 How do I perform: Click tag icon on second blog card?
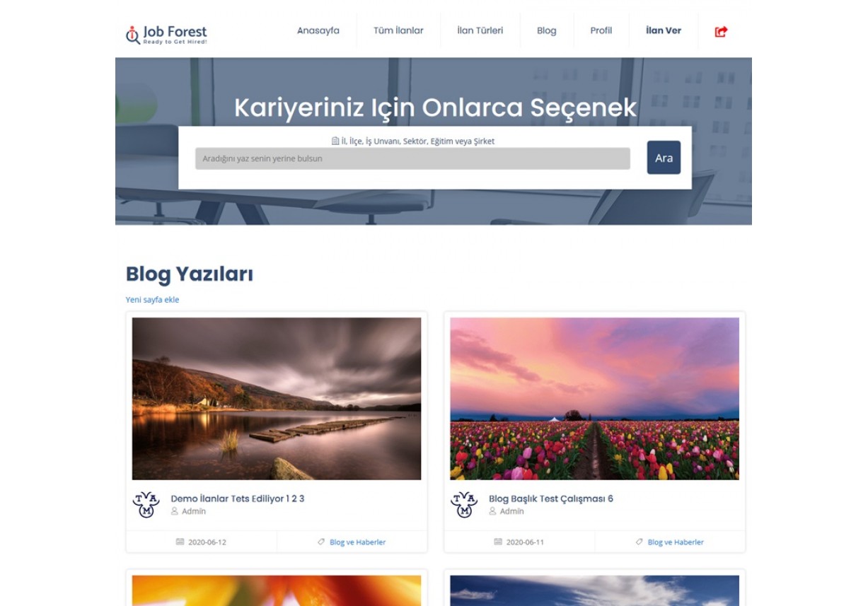tap(640, 542)
